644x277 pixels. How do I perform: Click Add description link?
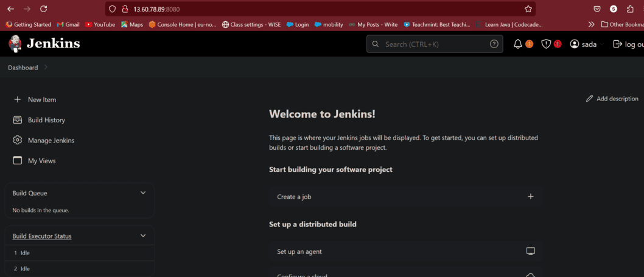[x=612, y=99]
